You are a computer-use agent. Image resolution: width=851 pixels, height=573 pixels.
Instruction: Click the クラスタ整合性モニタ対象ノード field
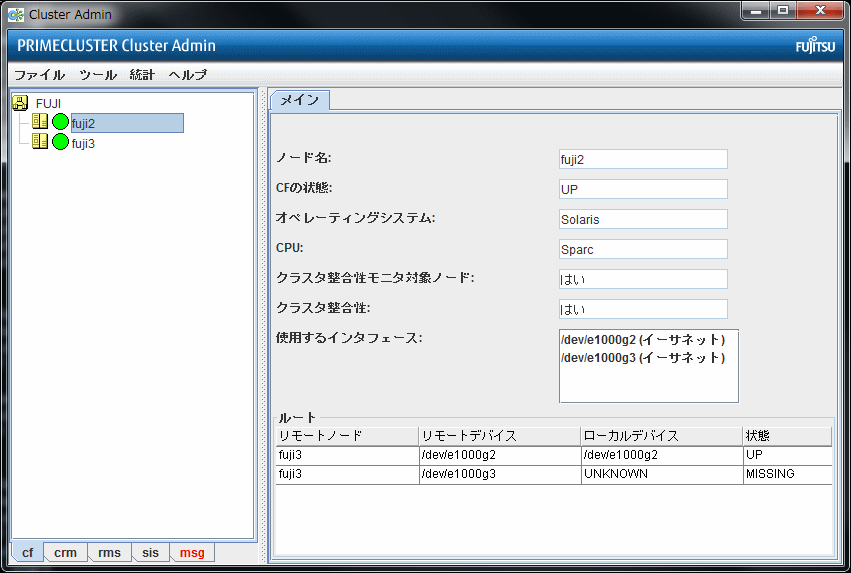[643, 279]
